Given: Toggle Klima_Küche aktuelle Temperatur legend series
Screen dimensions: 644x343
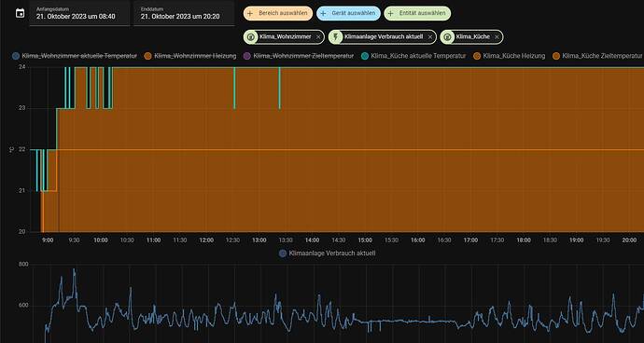Looking at the screenshot, I should (413, 56).
